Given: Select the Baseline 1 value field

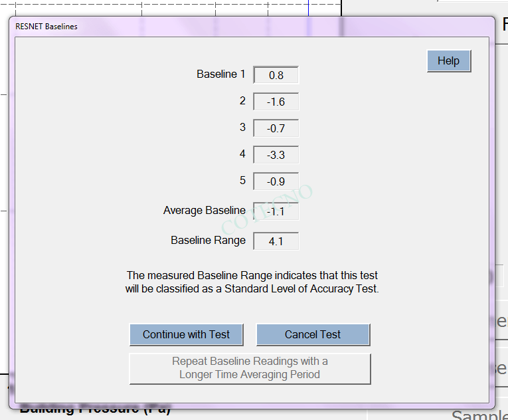Looking at the screenshot, I should [x=276, y=75].
